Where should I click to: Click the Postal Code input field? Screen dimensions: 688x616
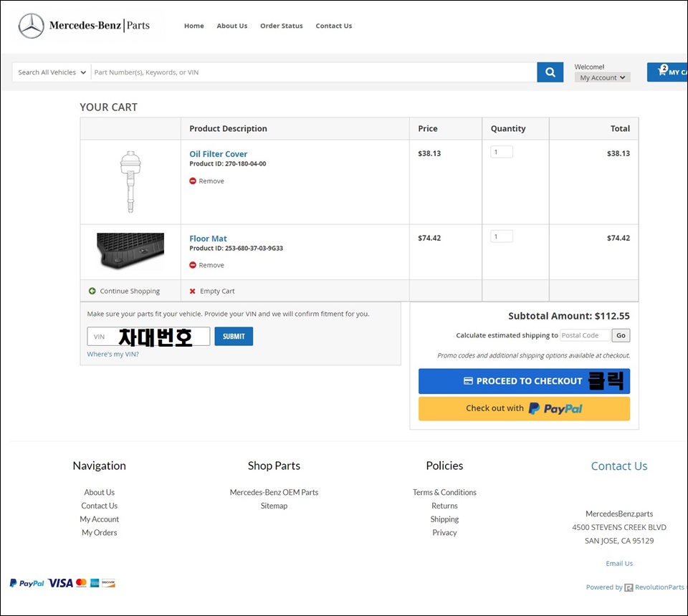(585, 335)
